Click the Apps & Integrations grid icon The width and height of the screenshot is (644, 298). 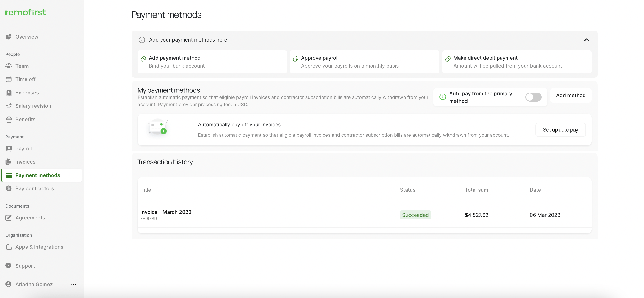pos(9,247)
